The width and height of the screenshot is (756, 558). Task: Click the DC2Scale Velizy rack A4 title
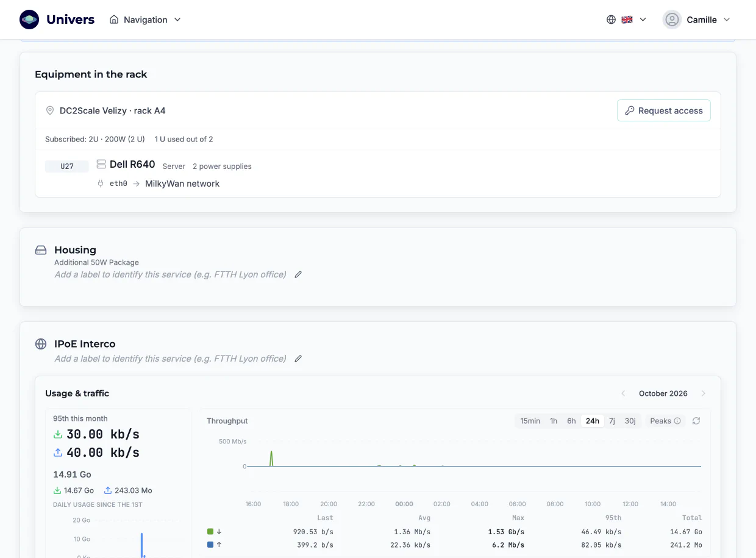coord(113,110)
